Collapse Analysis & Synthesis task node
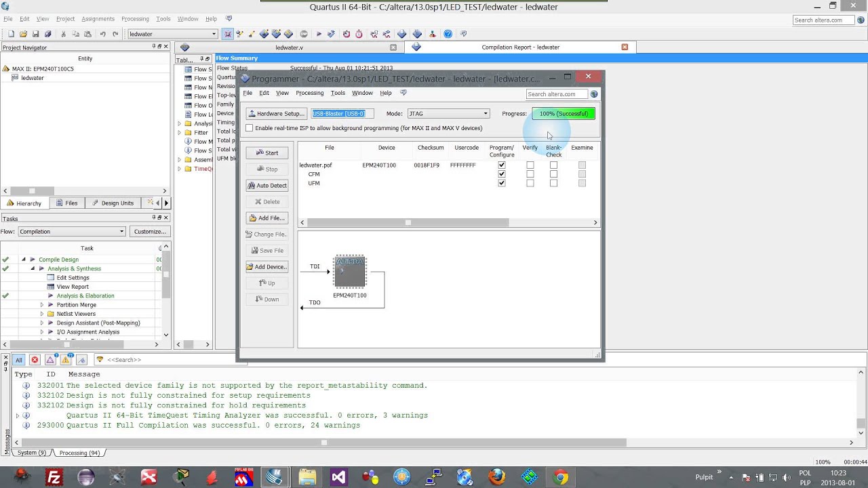Screen dimensions: 868x488 (x=33, y=268)
